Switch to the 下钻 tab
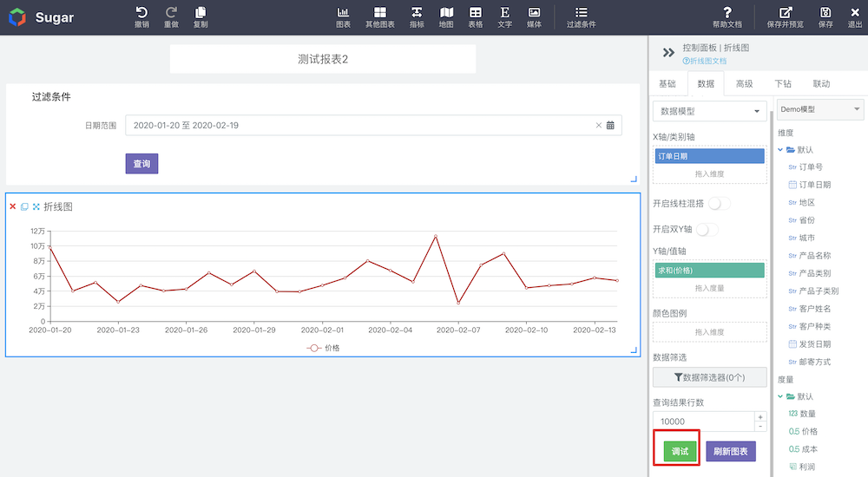The width and height of the screenshot is (868, 477). (x=783, y=83)
